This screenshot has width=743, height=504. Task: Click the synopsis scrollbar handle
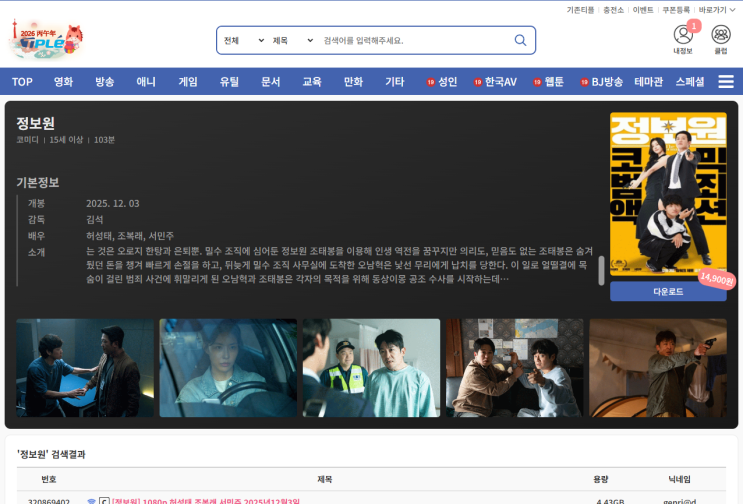tap(601, 270)
